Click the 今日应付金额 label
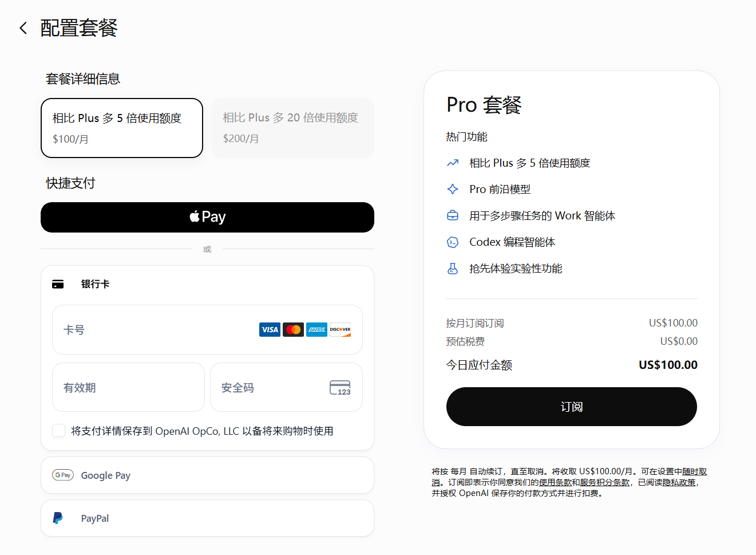 pos(479,365)
